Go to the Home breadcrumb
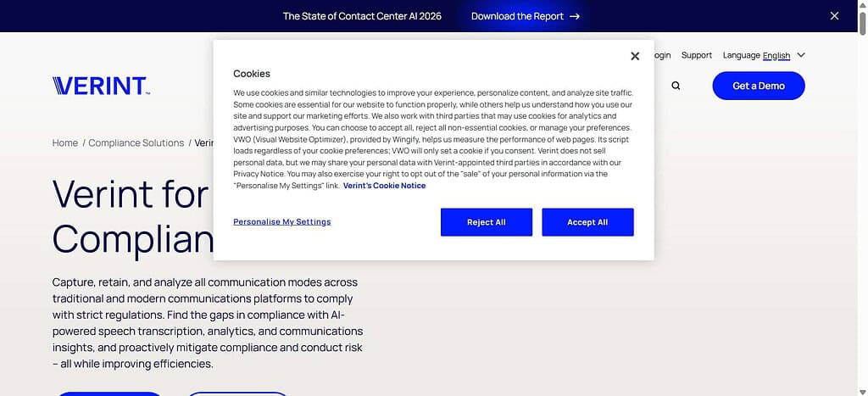868x396 pixels. tap(64, 143)
